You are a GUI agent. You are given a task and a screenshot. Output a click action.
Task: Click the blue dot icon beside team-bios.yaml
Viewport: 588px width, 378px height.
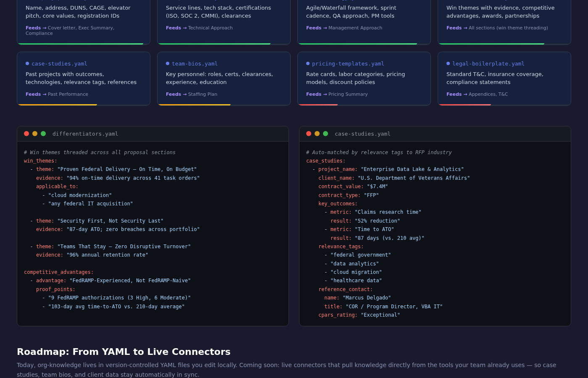pos(168,63)
